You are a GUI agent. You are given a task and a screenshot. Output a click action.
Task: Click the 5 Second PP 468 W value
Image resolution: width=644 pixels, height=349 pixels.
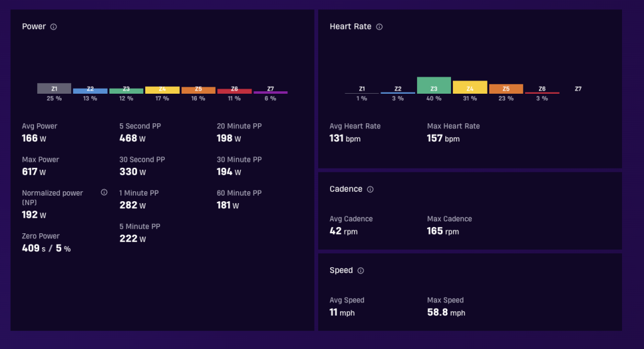coord(132,138)
